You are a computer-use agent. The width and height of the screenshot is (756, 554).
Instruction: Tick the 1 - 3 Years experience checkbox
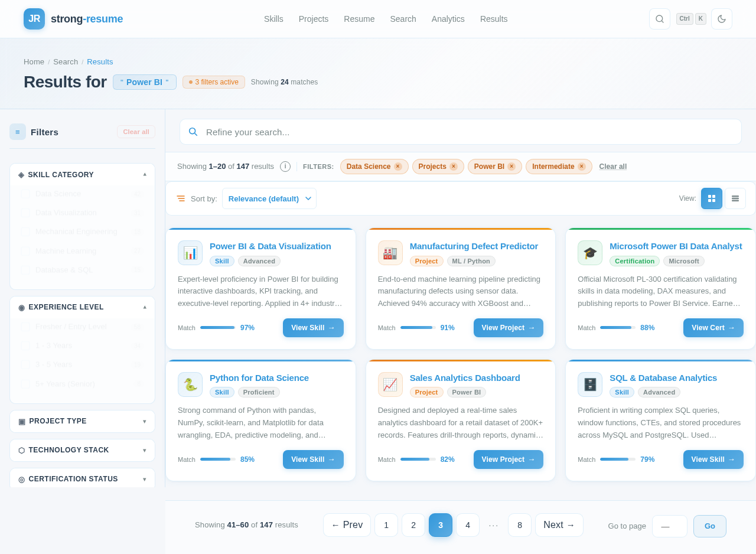click(x=25, y=346)
